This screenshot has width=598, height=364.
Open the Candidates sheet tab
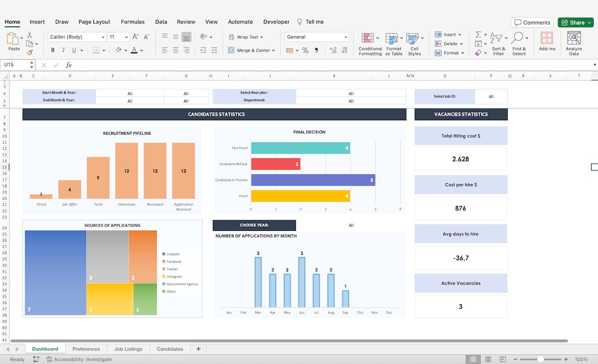(x=169, y=348)
